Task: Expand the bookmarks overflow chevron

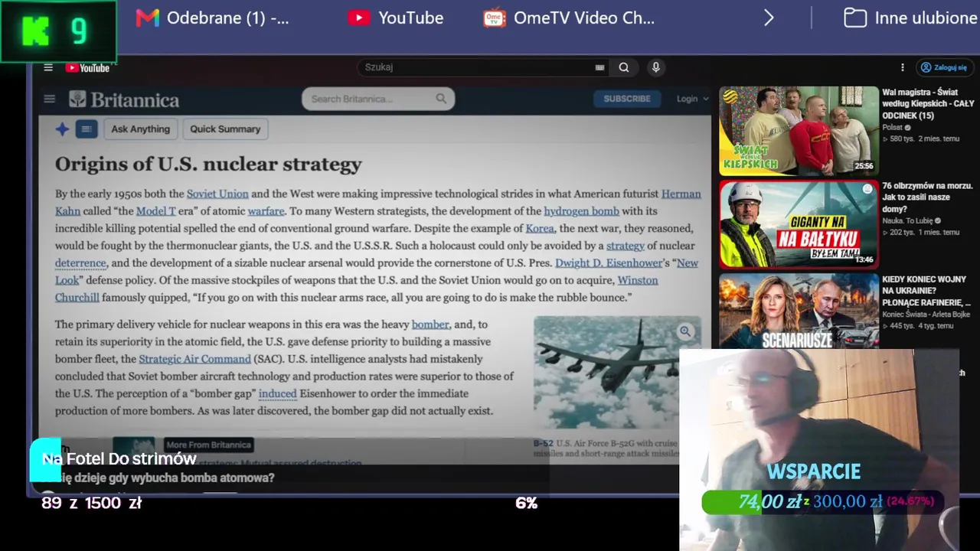Action: click(769, 18)
